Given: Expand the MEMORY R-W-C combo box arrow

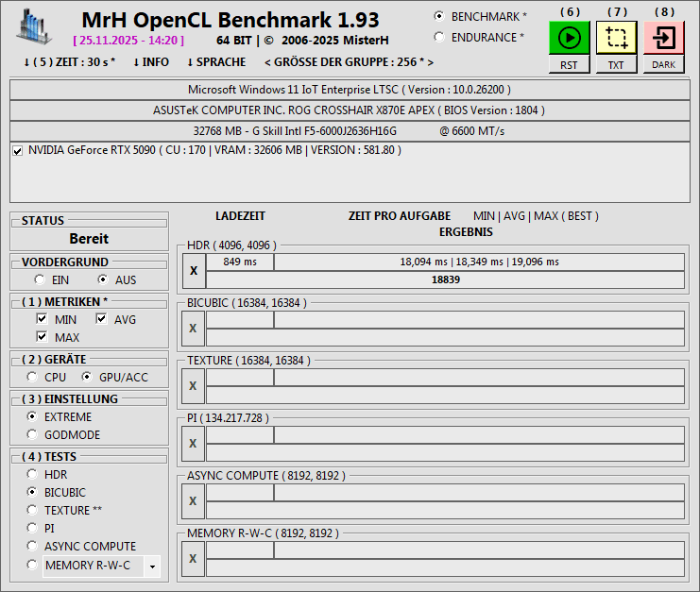Looking at the screenshot, I should [x=152, y=567].
